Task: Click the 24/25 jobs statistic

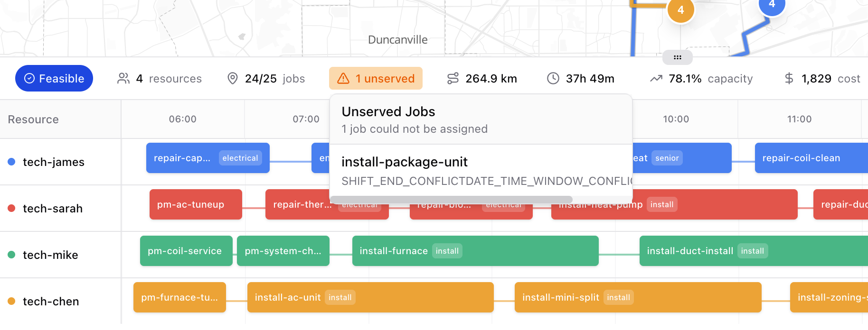Action: click(266, 78)
